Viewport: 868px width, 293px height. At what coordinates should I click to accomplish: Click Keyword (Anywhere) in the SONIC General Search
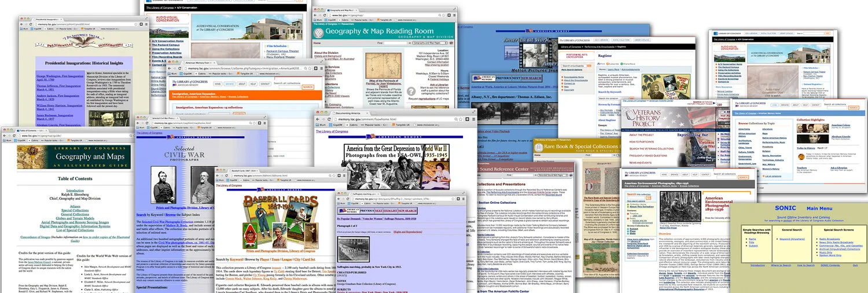pyautogui.click(x=792, y=239)
